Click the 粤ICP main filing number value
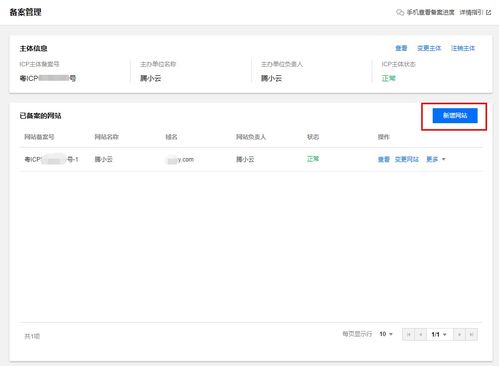 pyautogui.click(x=48, y=78)
